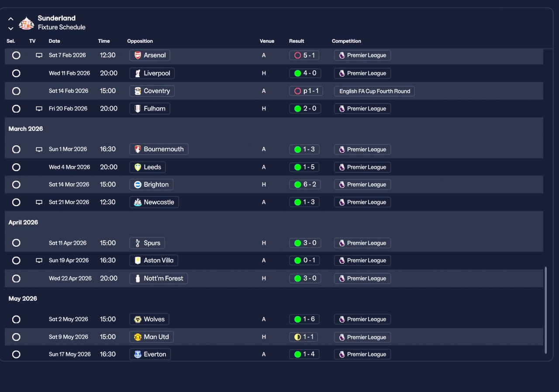This screenshot has height=392, width=559.
Task: Click the Wolves club badge
Action: click(x=138, y=319)
